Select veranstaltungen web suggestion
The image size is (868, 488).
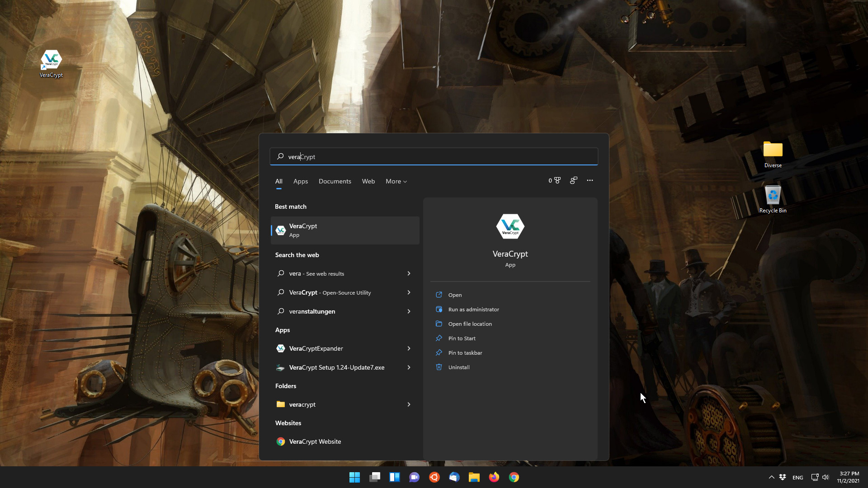click(345, 311)
